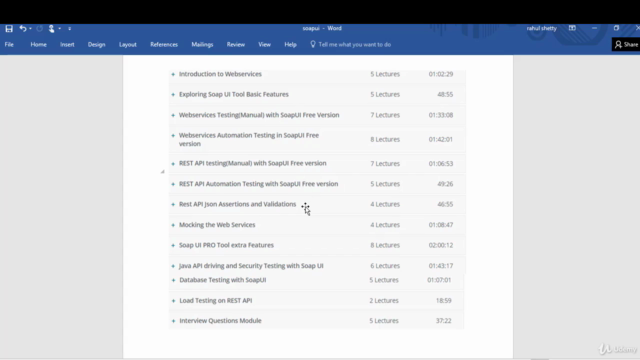Click the Ribbon Display Options icon

pos(572,28)
